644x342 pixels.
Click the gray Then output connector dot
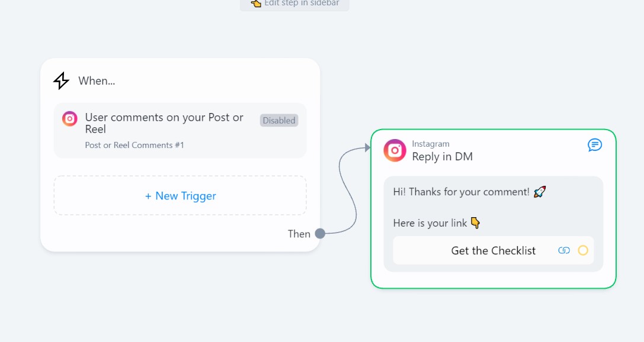320,234
